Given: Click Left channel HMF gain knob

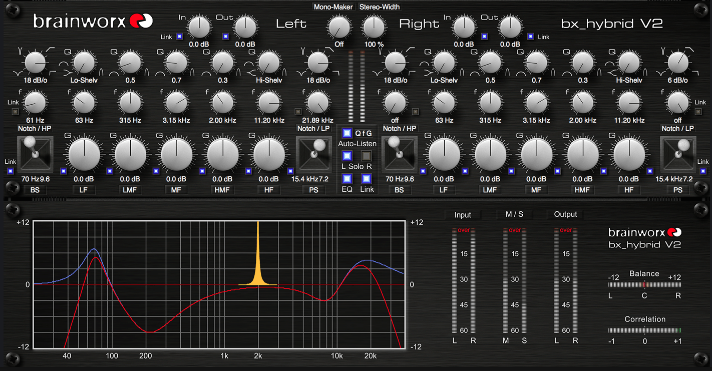Looking at the screenshot, I should pos(222,154).
